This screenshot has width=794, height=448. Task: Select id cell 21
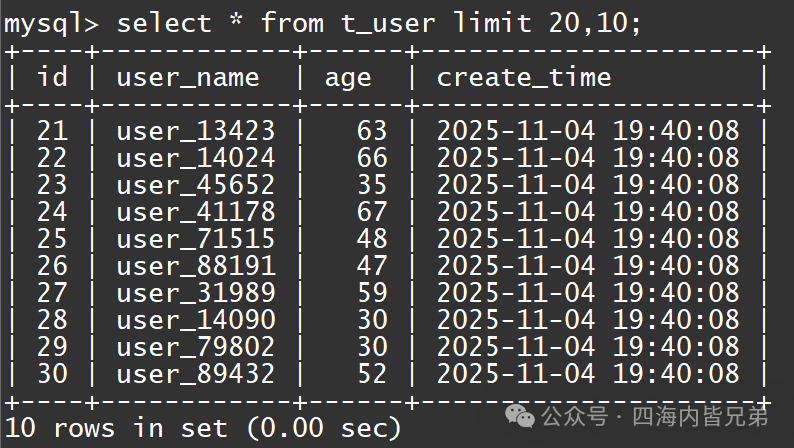(x=52, y=131)
